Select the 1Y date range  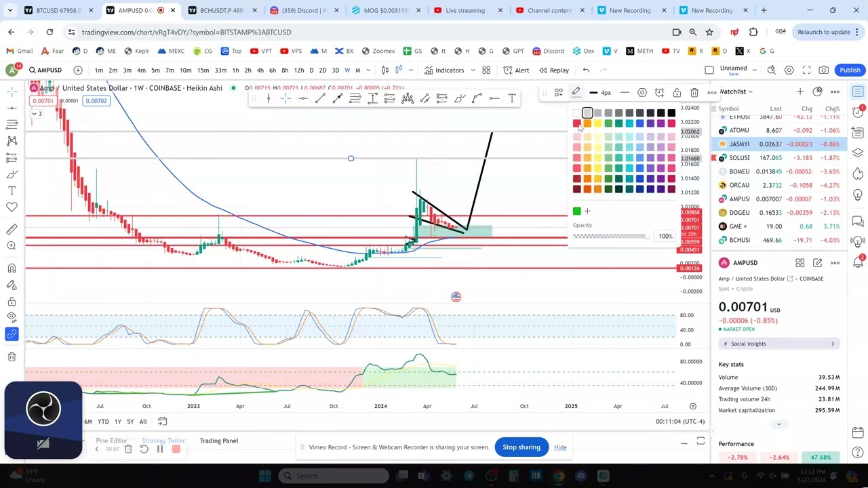click(118, 422)
